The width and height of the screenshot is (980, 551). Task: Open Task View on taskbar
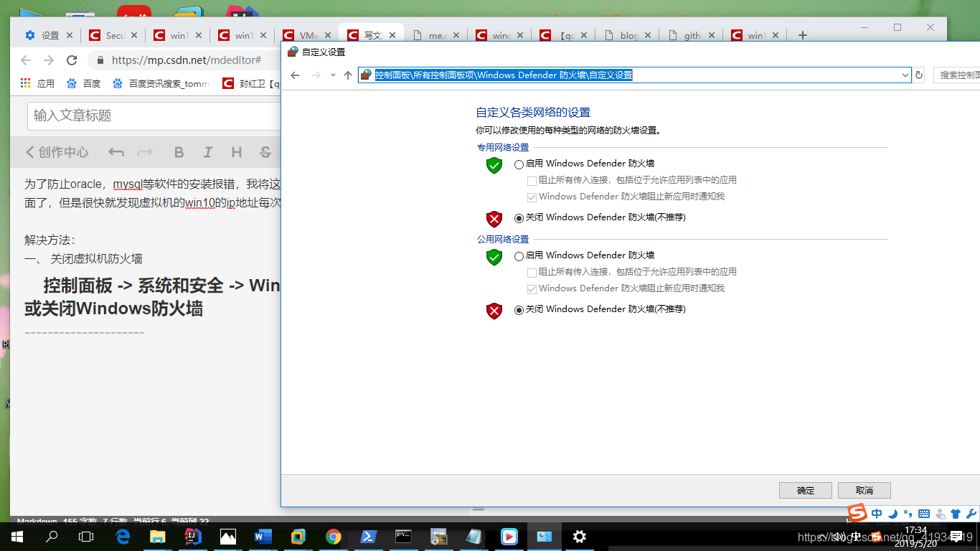click(x=86, y=536)
